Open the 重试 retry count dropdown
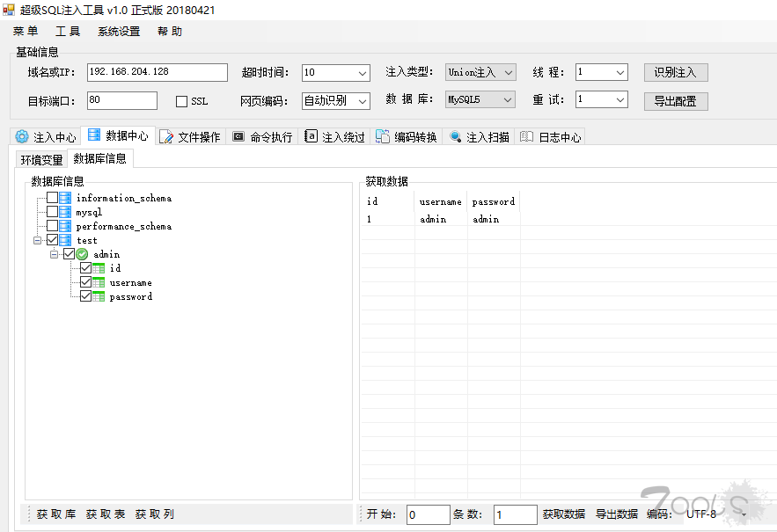Image resolution: width=777 pixels, height=532 pixels. (x=619, y=100)
